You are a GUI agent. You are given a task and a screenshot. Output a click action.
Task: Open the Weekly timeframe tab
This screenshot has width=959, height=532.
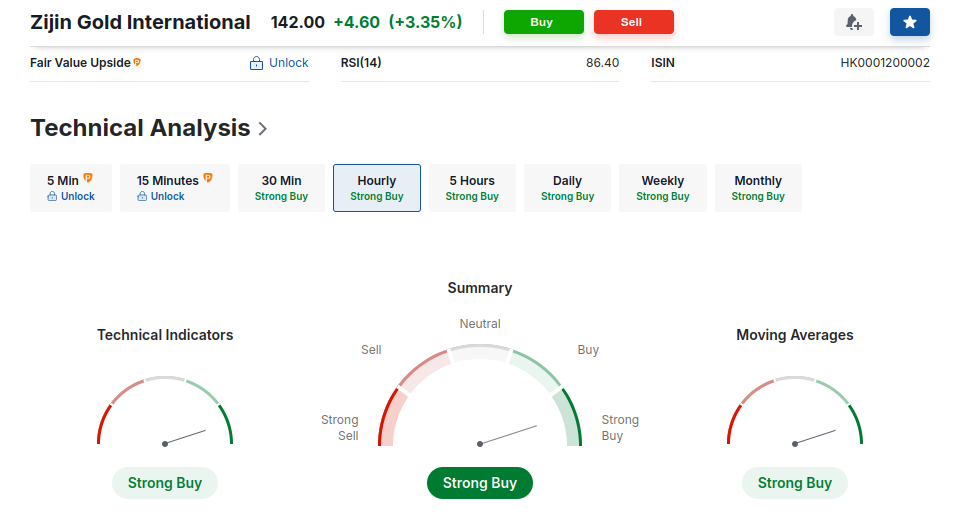[663, 188]
